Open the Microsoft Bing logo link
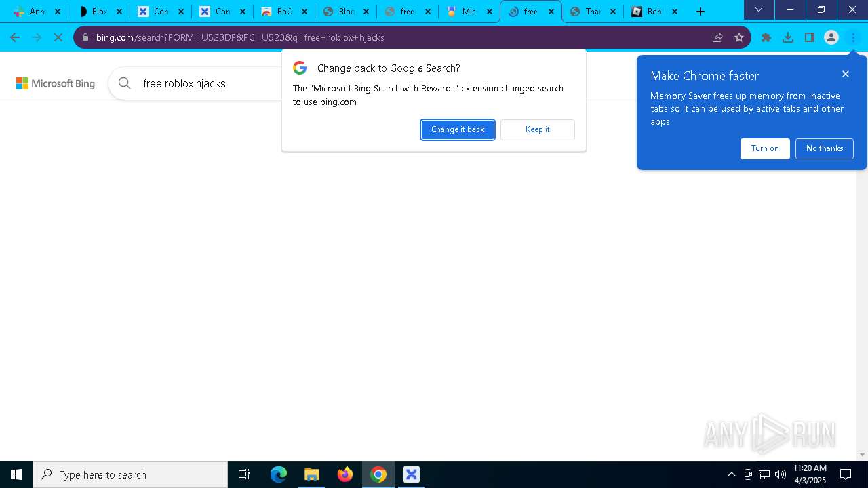Viewport: 868px width, 488px height. tap(56, 83)
